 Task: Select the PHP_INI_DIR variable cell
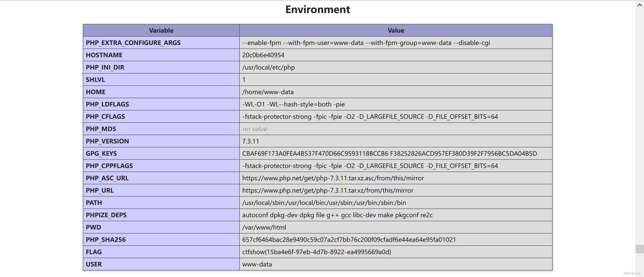pos(161,67)
